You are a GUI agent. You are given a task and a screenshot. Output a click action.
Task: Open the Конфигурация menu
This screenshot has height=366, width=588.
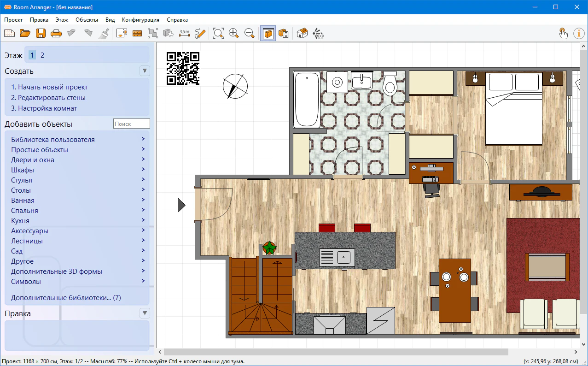140,20
